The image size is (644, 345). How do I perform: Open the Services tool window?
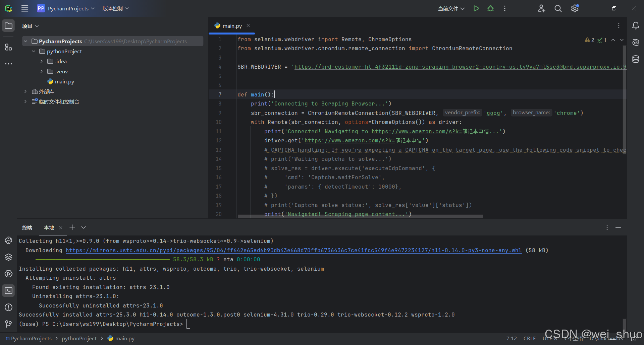(8, 274)
